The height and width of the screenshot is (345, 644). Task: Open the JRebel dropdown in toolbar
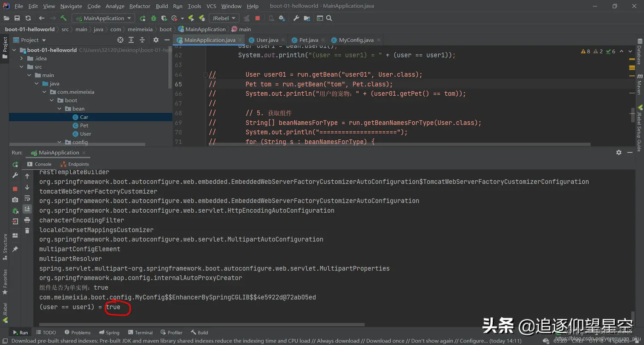click(x=224, y=18)
